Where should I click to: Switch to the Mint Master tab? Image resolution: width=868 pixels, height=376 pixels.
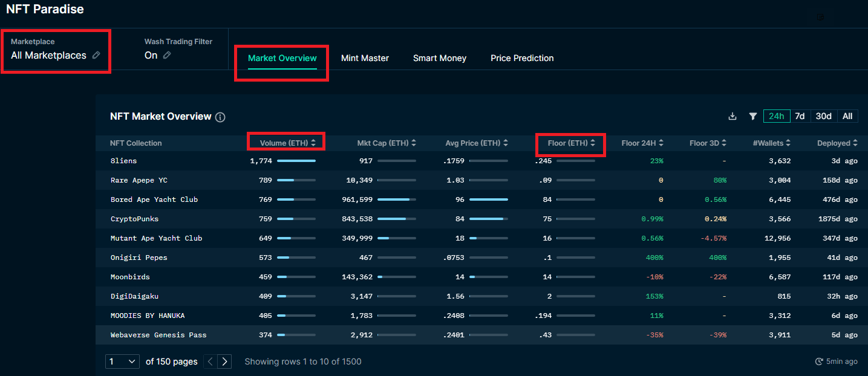click(365, 58)
